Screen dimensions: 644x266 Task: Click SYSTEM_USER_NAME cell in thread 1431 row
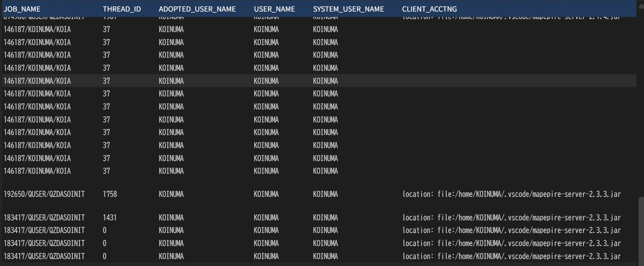(x=325, y=218)
